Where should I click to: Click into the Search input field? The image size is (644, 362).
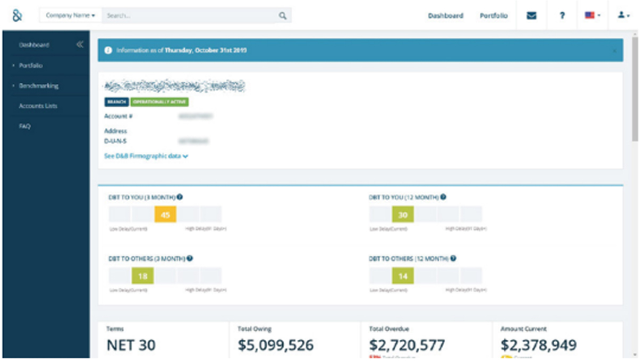point(189,16)
